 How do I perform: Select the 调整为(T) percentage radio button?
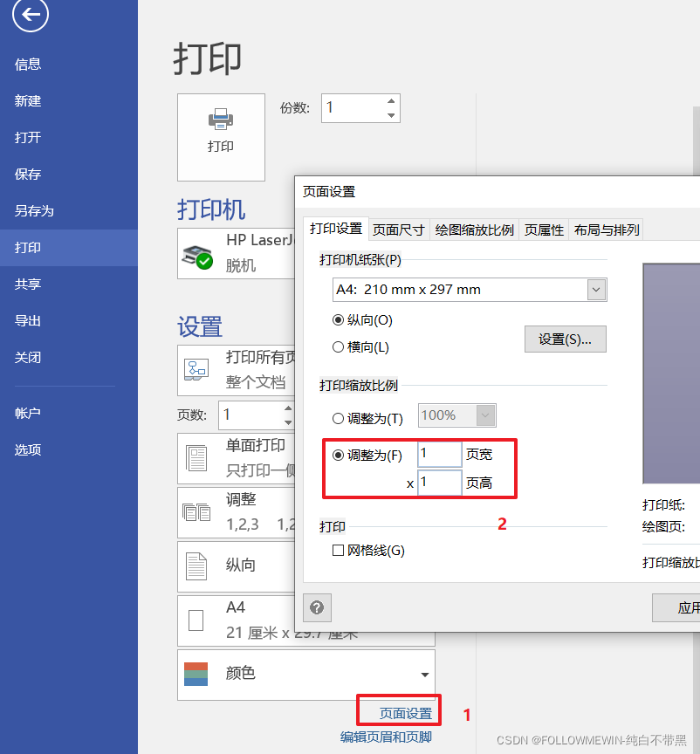340,418
